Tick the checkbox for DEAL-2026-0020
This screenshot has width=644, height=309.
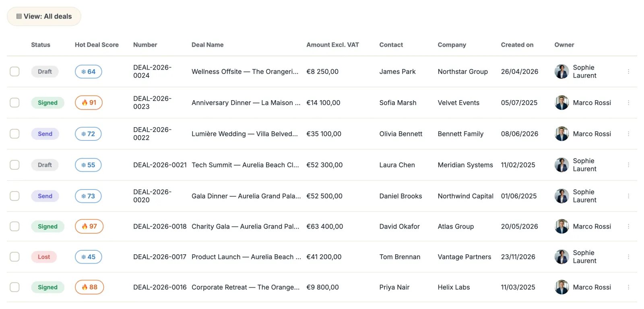click(14, 196)
